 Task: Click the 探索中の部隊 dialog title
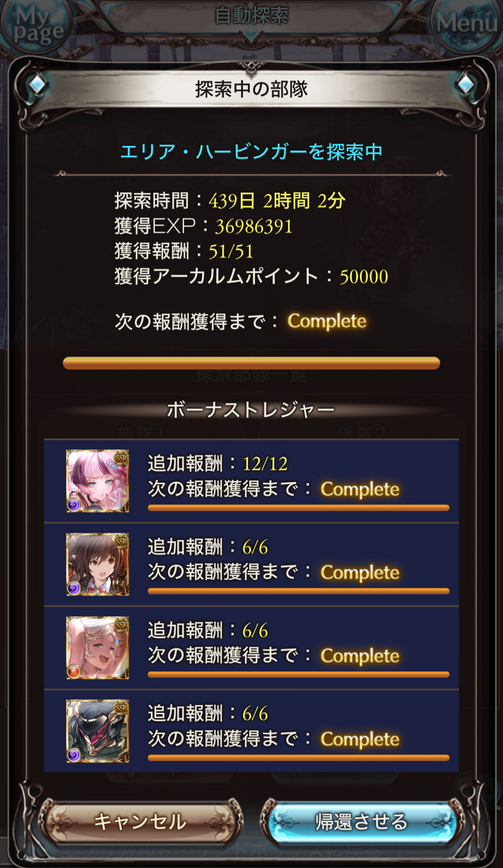click(x=251, y=89)
